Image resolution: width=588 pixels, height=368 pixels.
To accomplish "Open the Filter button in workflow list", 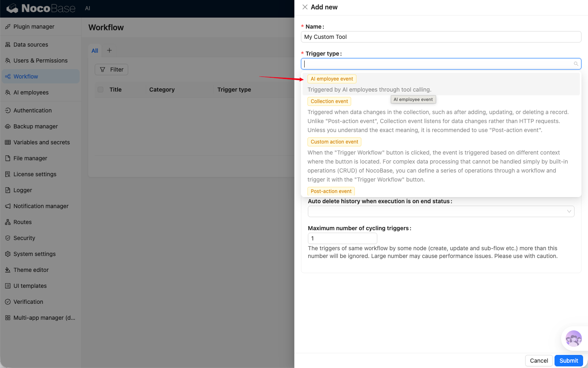I will (x=111, y=70).
